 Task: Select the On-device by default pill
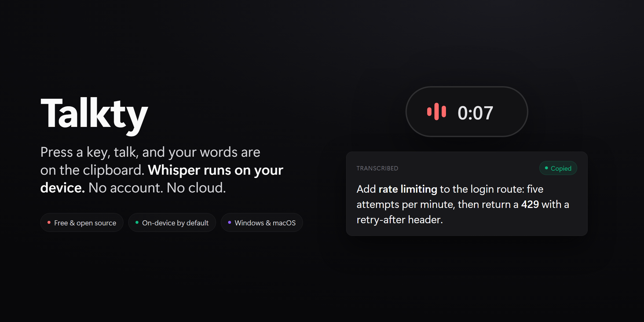172,223
